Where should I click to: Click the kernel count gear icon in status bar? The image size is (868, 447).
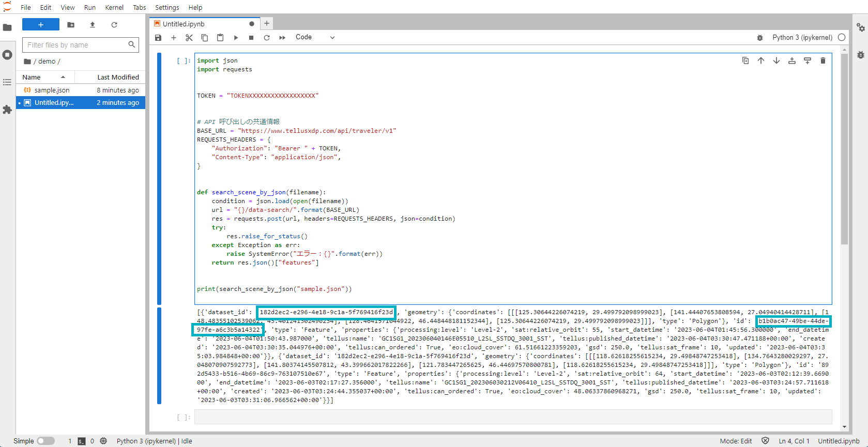[103, 441]
